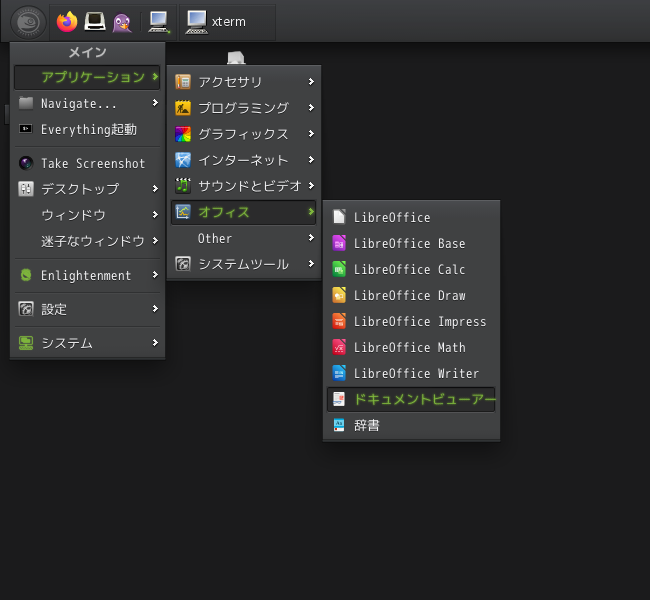Open the Enlightenment menu entry
This screenshot has height=600, width=650.
(87, 275)
